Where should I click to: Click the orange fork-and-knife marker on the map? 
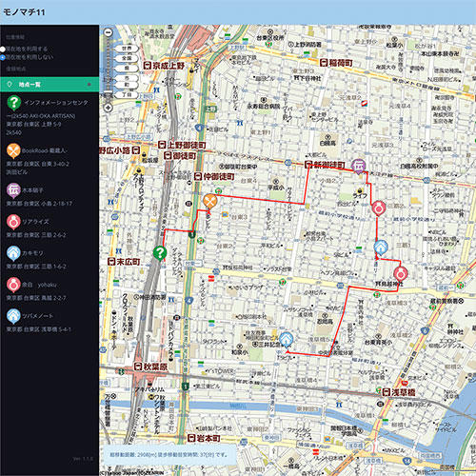tap(210, 201)
